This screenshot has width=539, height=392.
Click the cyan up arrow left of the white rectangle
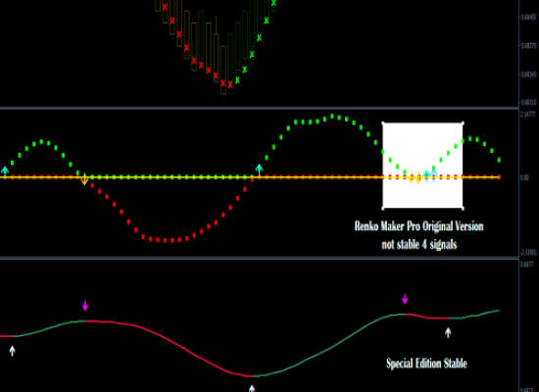(259, 170)
